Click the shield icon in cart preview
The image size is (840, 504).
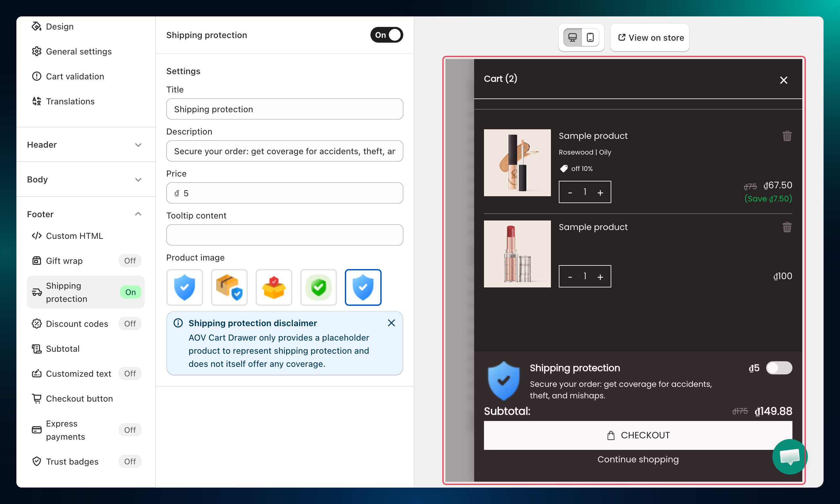tap(504, 381)
